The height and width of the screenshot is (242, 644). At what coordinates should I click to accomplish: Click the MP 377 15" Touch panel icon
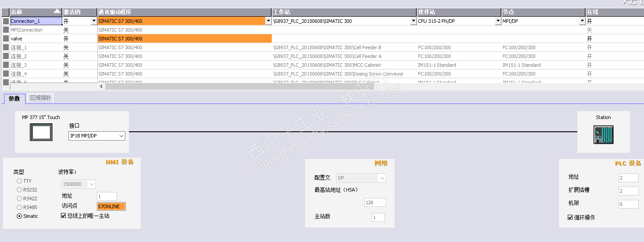pyautogui.click(x=41, y=133)
